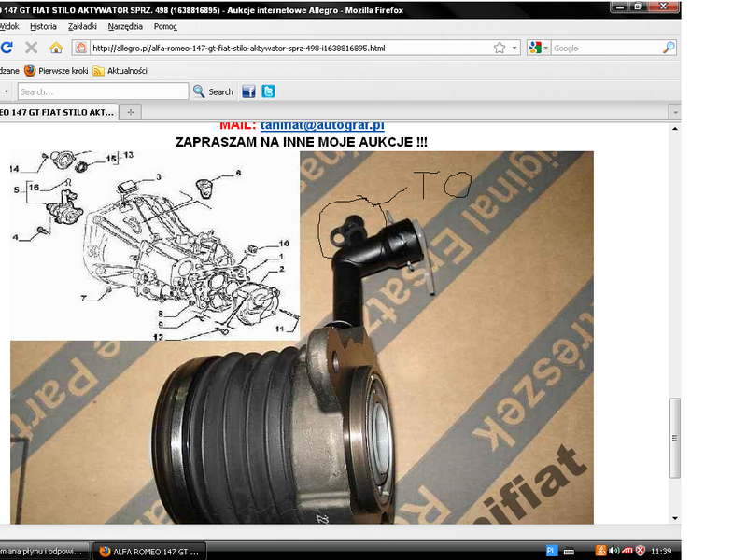Open a new tab with the plus button
The width and height of the screenshot is (747, 560).
(130, 112)
